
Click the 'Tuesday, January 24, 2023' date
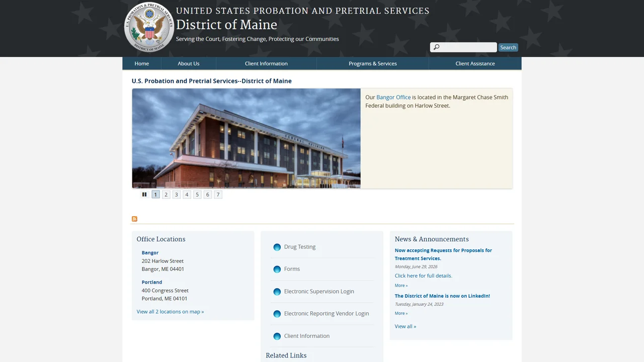(x=419, y=304)
